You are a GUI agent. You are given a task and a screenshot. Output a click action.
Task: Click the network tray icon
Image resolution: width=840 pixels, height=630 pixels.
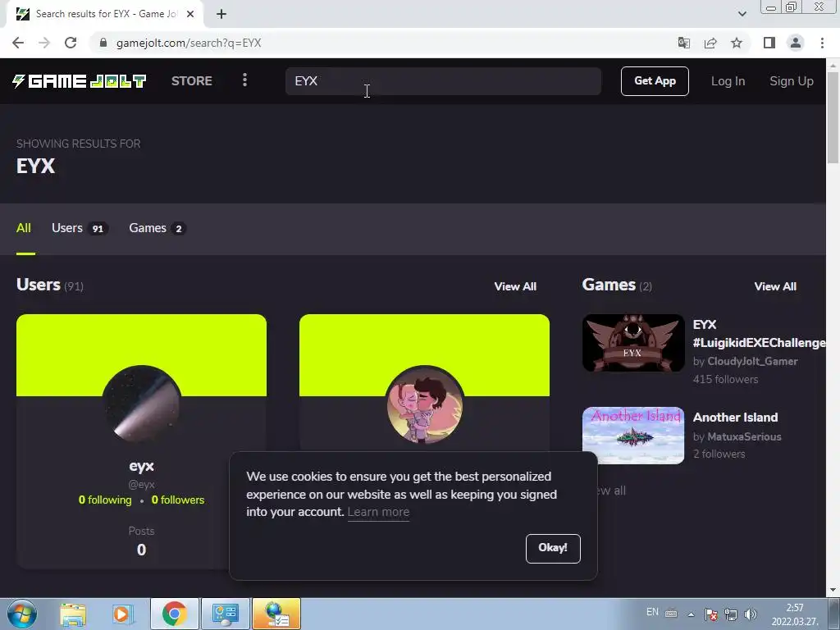click(x=731, y=614)
